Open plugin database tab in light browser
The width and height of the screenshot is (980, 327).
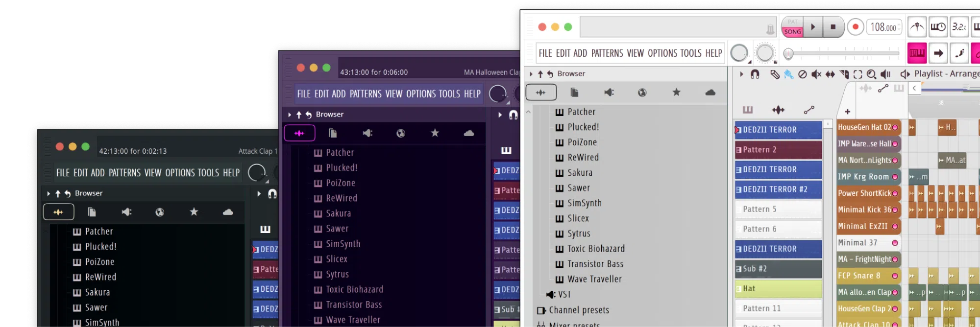(609, 93)
